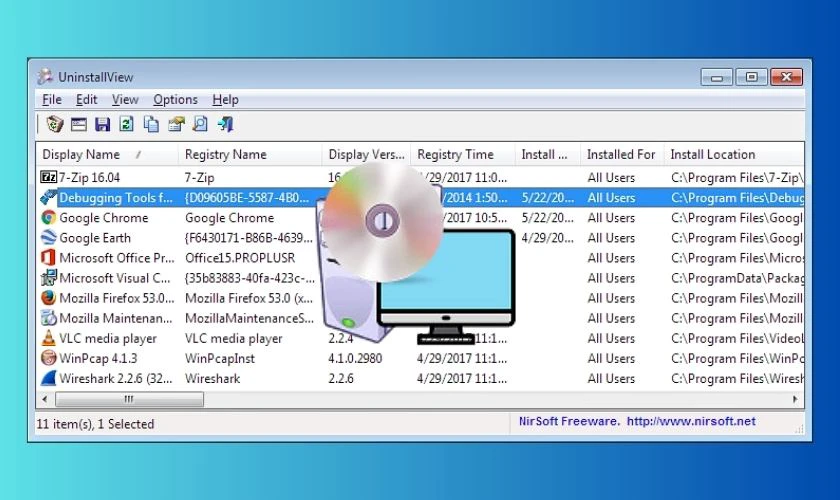Select the 'Google Chrome' display name cell
This screenshot has width=840, height=500.
103,218
